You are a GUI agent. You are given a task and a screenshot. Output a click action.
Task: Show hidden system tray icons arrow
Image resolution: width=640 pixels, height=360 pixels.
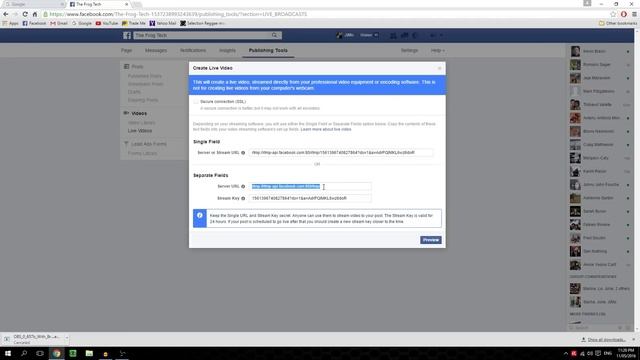[566, 353]
